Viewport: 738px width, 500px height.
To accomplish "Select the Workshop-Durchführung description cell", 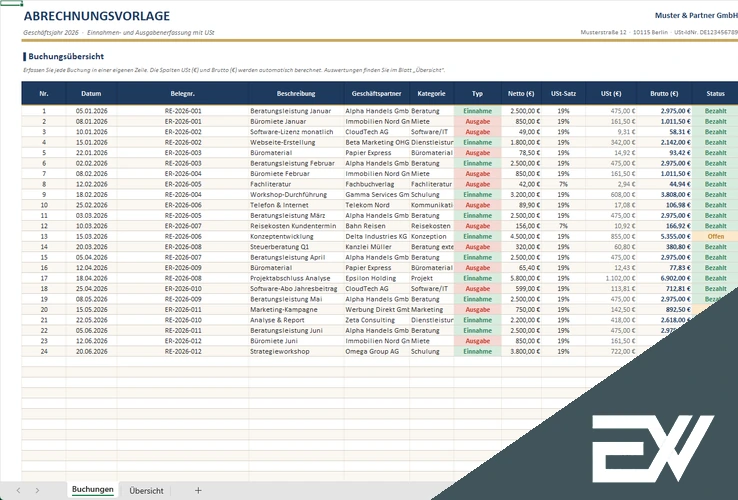I will pyautogui.click(x=296, y=194).
